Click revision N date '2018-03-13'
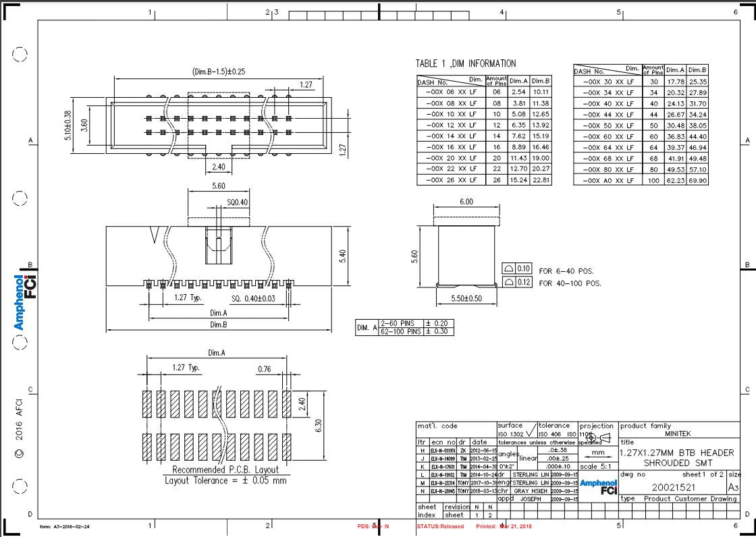The width and height of the screenshot is (756, 537). pos(483,490)
